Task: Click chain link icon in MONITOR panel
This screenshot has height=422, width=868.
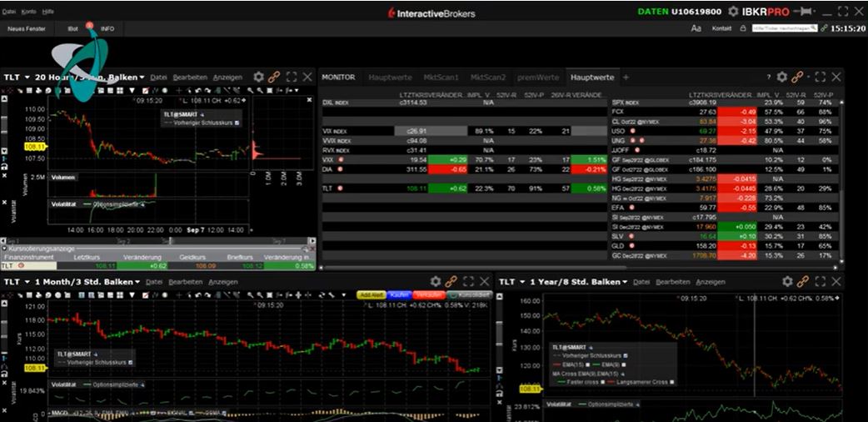Action: pos(797,77)
